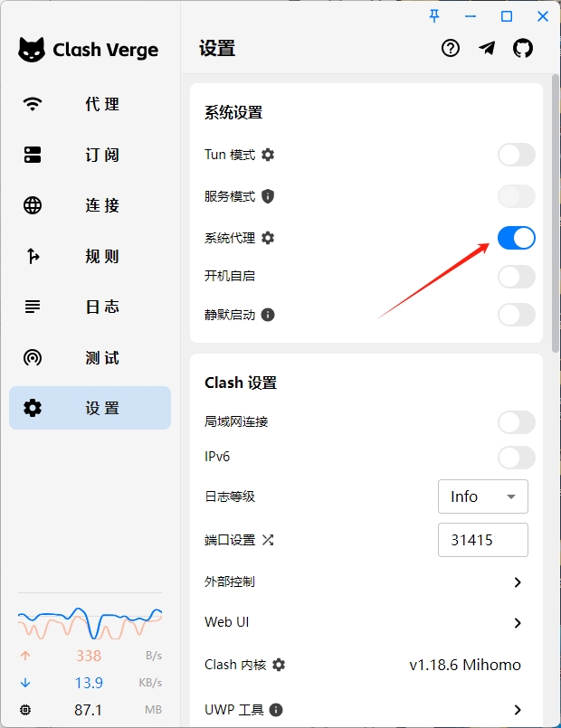Click upload speed value 338
561x728 pixels.
(89, 656)
